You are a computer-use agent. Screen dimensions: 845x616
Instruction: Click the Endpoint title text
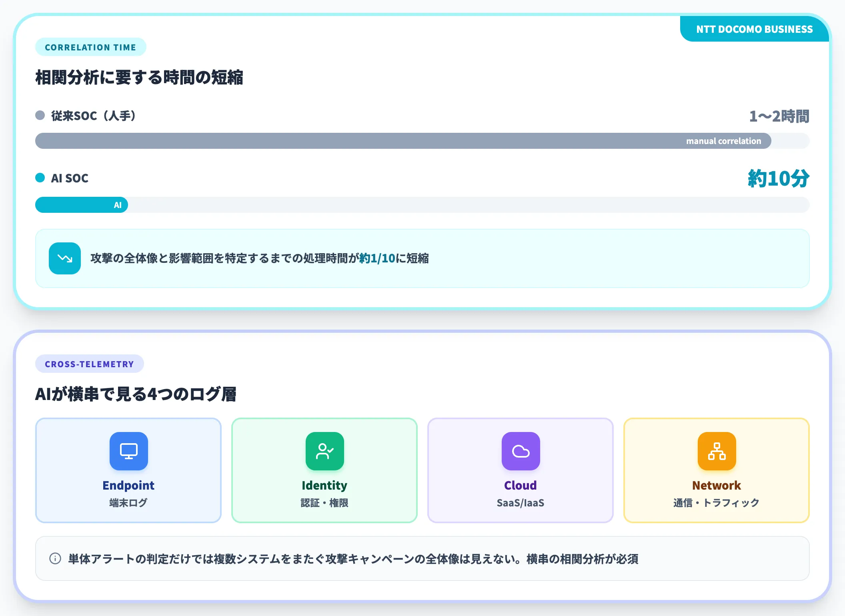[128, 485]
